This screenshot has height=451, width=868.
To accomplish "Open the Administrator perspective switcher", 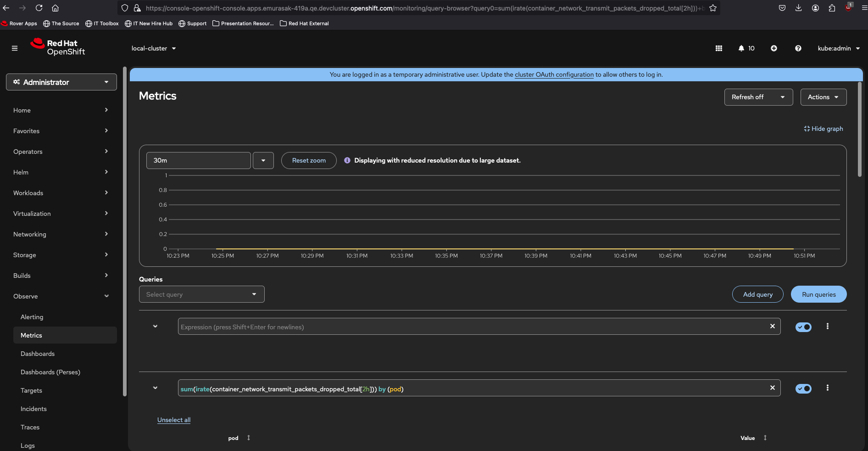I will [x=61, y=82].
